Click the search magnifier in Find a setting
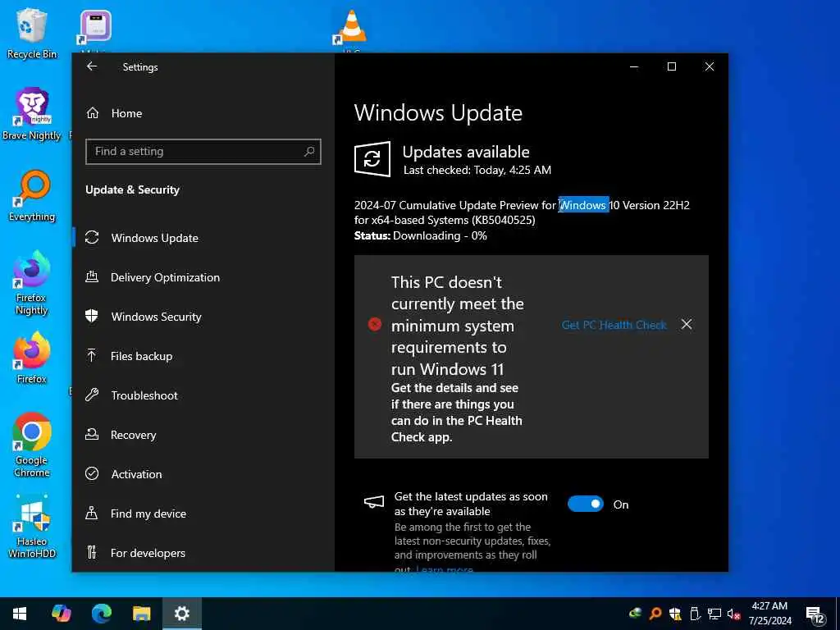 pyautogui.click(x=309, y=152)
